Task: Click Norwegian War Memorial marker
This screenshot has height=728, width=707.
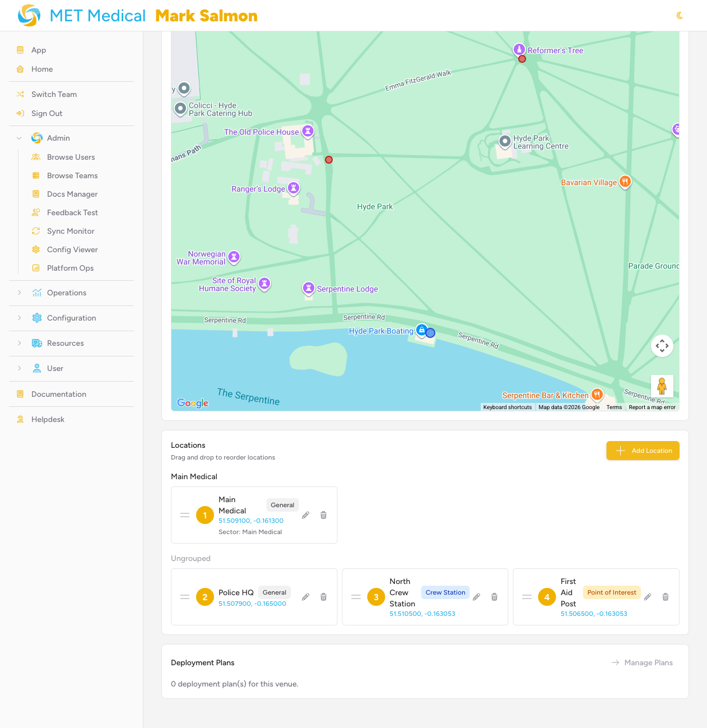Action: pos(234,257)
